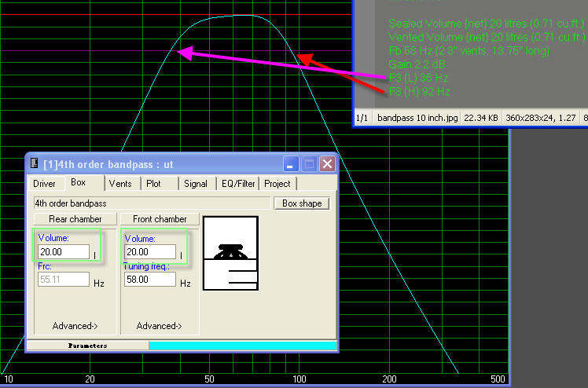Click the Tuning freq. 58.00 field

150,280
